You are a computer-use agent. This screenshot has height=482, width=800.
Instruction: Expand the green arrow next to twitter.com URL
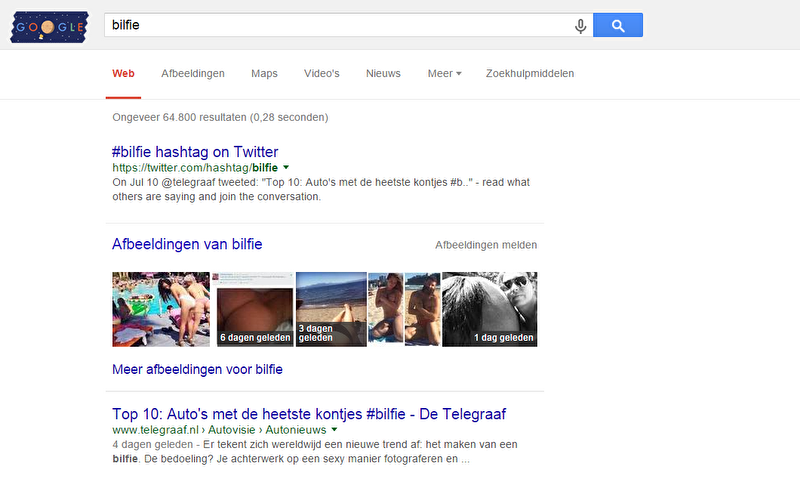(286, 167)
